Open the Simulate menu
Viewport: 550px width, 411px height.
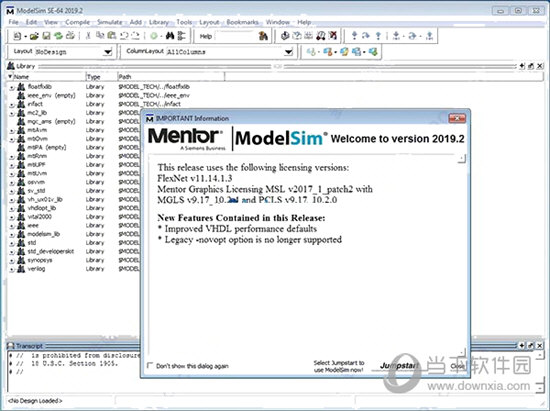click(x=109, y=22)
